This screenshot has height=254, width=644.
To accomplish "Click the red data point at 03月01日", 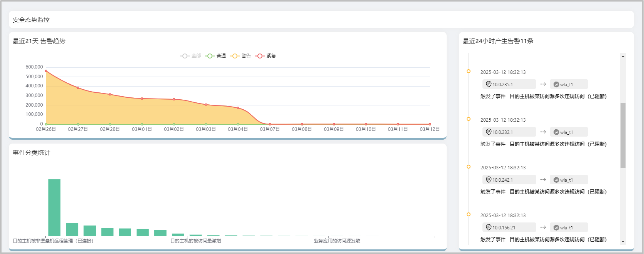I will pyautogui.click(x=142, y=99).
